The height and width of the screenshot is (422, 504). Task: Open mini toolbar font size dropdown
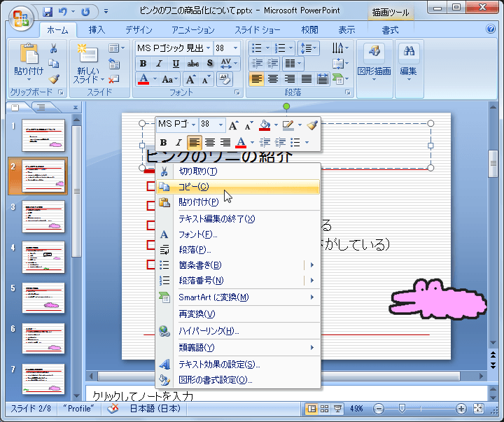(220, 125)
